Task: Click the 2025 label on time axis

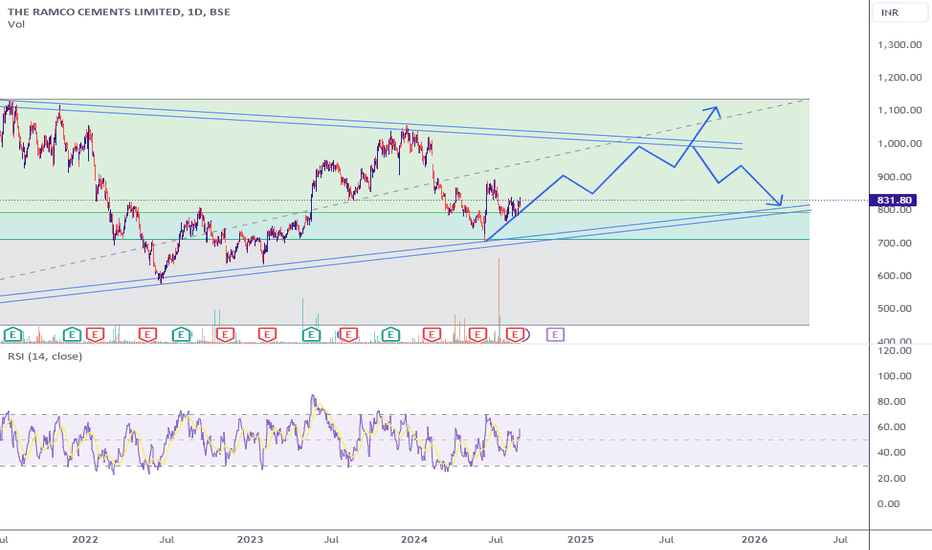Action: 581,540
